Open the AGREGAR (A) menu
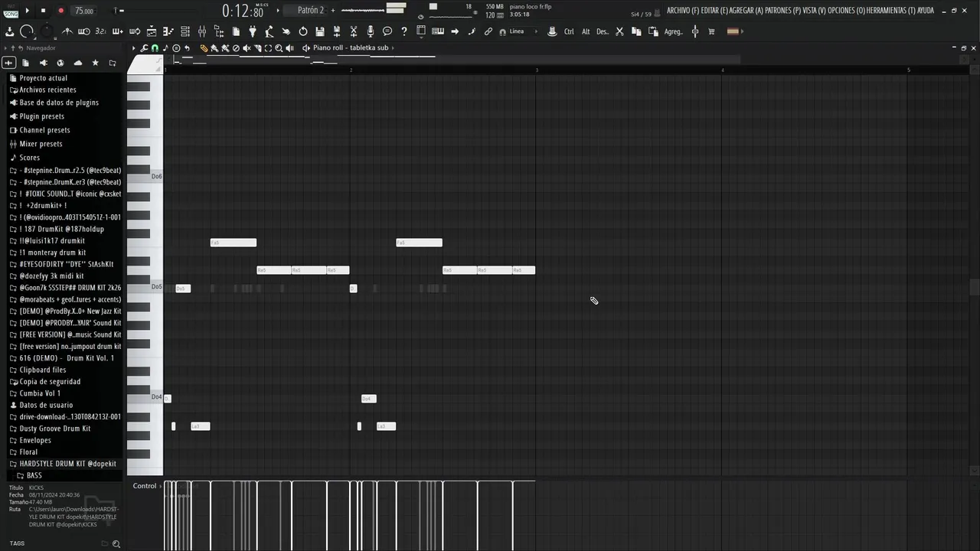Viewport: 980px width, 551px height. click(x=747, y=11)
